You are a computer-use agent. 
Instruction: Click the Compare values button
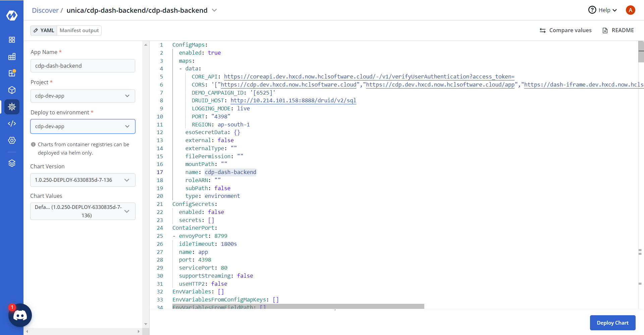click(x=566, y=31)
